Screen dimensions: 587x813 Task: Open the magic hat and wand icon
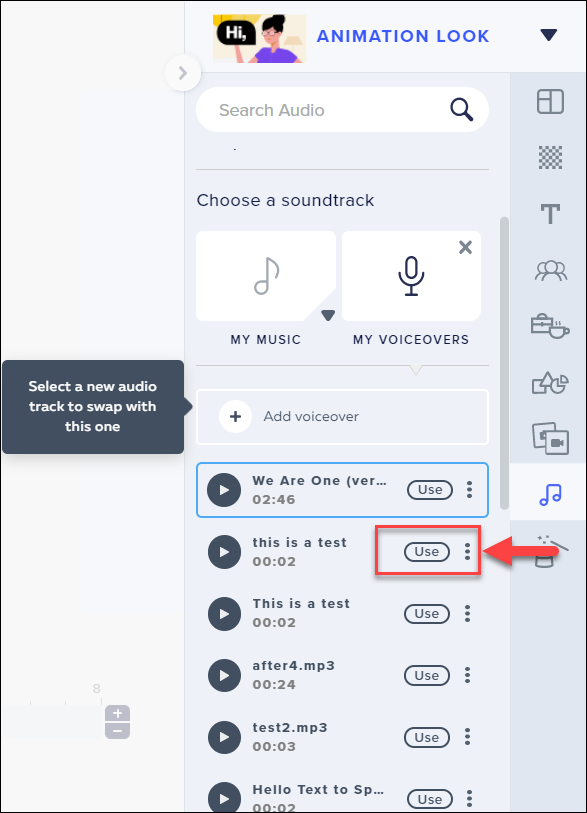pyautogui.click(x=551, y=551)
